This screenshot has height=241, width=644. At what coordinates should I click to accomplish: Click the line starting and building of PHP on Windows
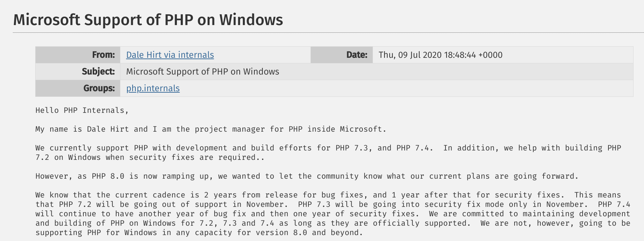(333, 223)
